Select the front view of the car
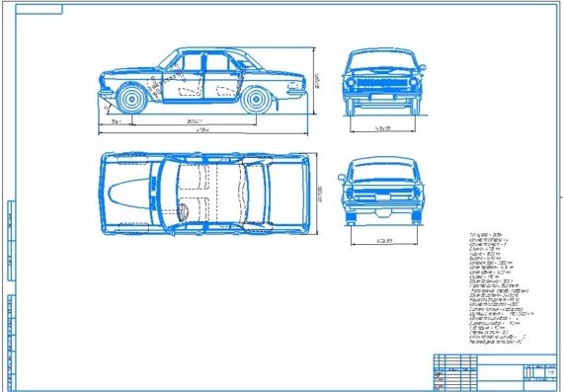The image size is (563, 392). [384, 82]
